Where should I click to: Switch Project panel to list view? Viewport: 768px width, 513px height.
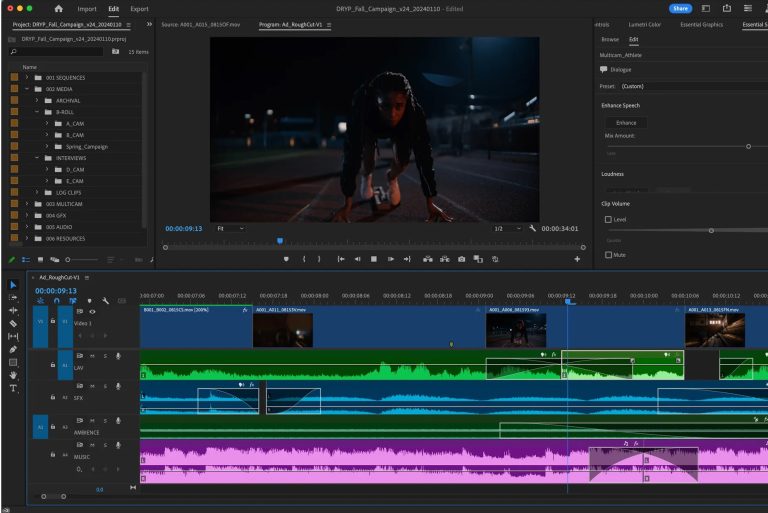click(x=26, y=260)
